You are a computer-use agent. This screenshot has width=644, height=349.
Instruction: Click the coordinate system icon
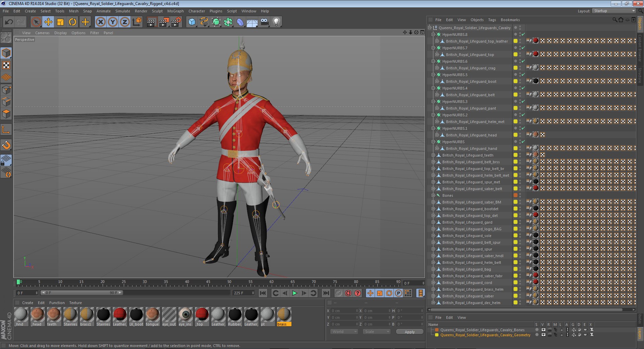137,22
